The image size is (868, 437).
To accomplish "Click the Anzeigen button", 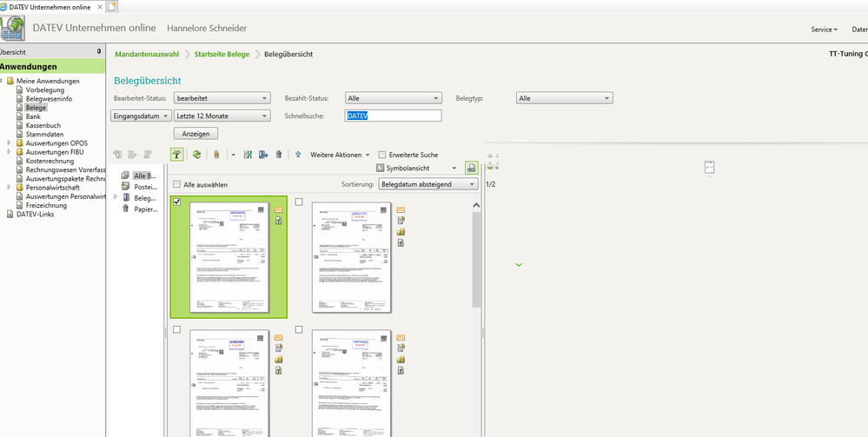I will [x=196, y=134].
